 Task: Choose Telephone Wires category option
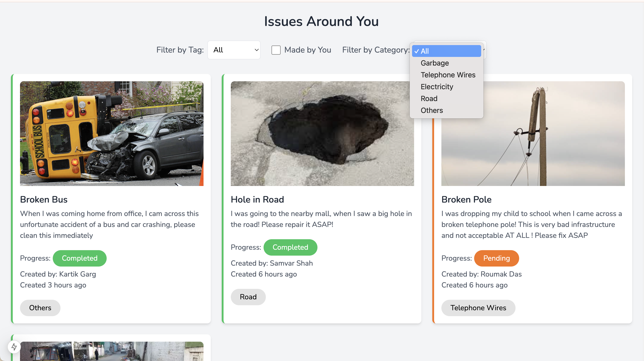coord(448,75)
